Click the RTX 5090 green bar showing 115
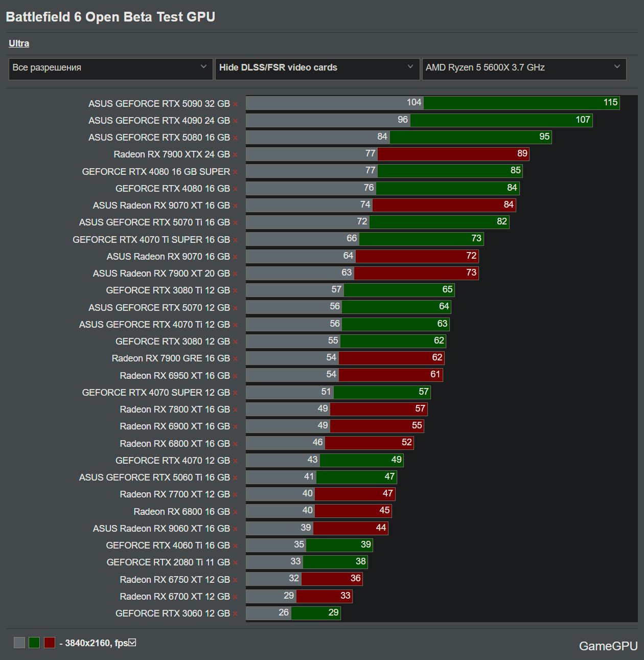This screenshot has width=644, height=660. click(x=522, y=103)
